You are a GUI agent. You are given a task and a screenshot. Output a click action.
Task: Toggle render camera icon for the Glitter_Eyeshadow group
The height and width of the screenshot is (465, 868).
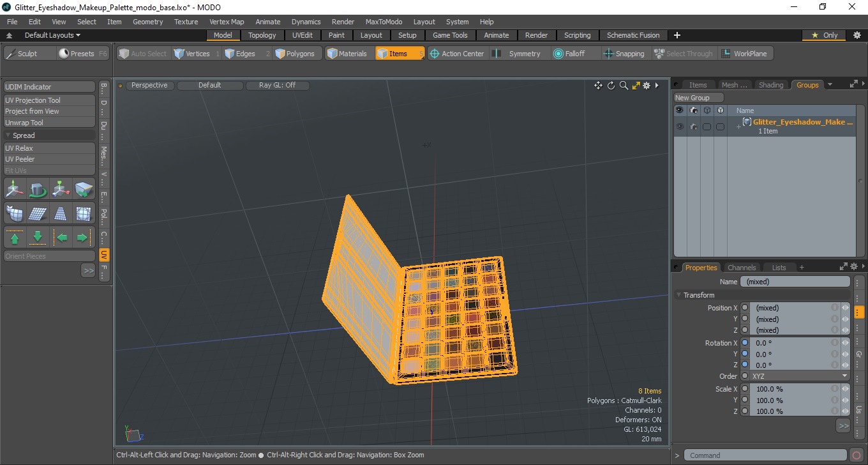pyautogui.click(x=694, y=126)
